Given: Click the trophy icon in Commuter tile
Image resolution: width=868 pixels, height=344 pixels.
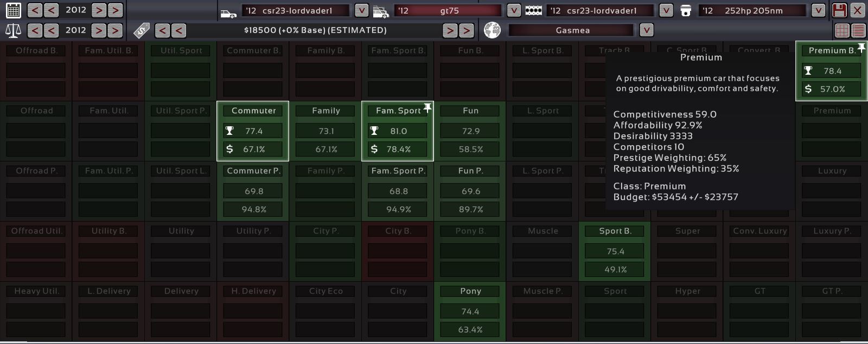Looking at the screenshot, I should click(229, 131).
